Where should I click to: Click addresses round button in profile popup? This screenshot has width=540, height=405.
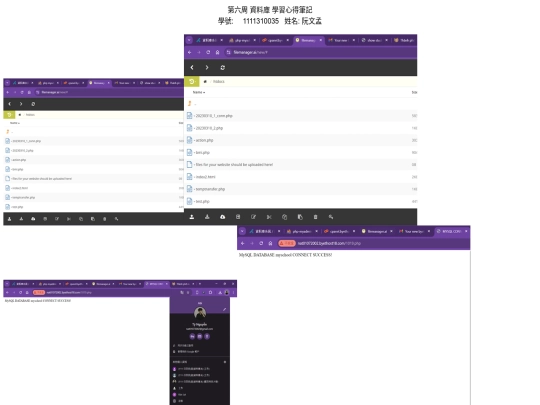[207, 336]
